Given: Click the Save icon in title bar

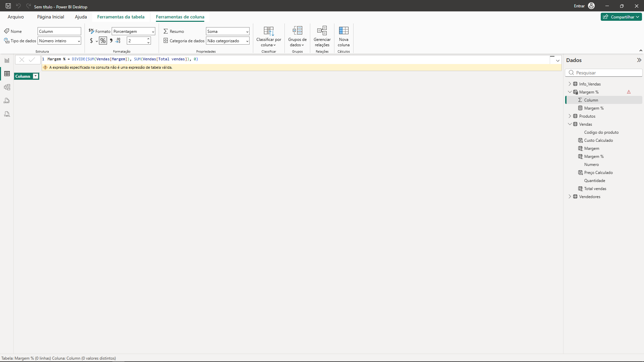Looking at the screenshot, I should (x=8, y=6).
